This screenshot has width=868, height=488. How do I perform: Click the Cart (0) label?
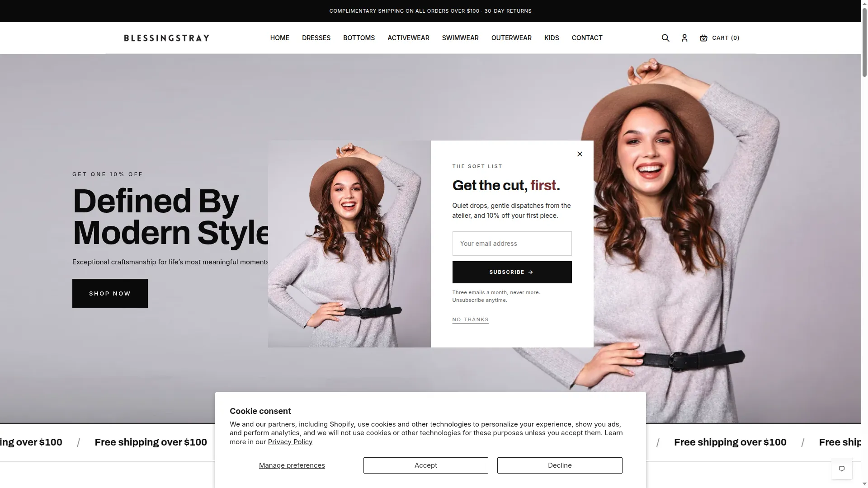pos(726,38)
